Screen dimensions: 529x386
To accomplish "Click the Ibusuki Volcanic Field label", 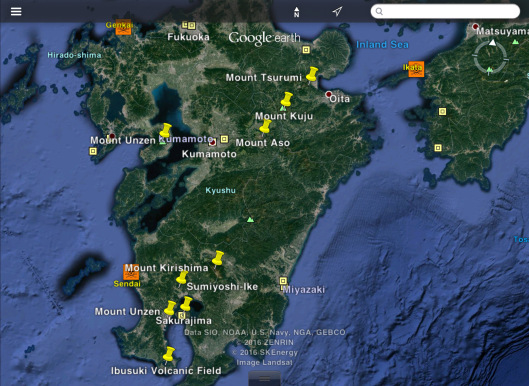I will pyautogui.click(x=166, y=371).
